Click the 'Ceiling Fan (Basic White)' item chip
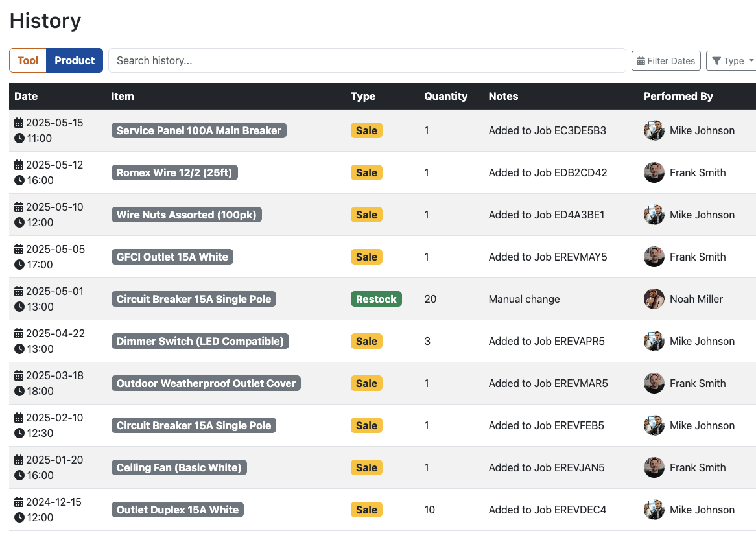The height and width of the screenshot is (542, 756). point(179,467)
